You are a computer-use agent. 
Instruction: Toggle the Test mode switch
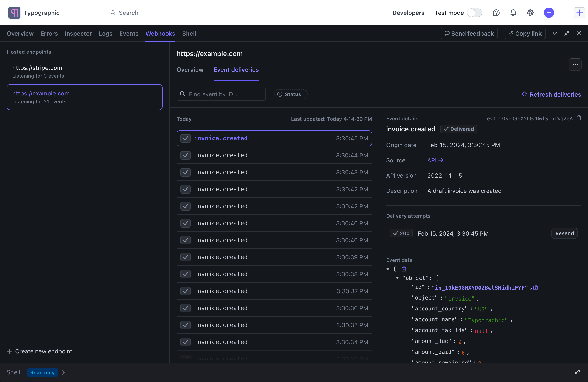click(x=474, y=13)
